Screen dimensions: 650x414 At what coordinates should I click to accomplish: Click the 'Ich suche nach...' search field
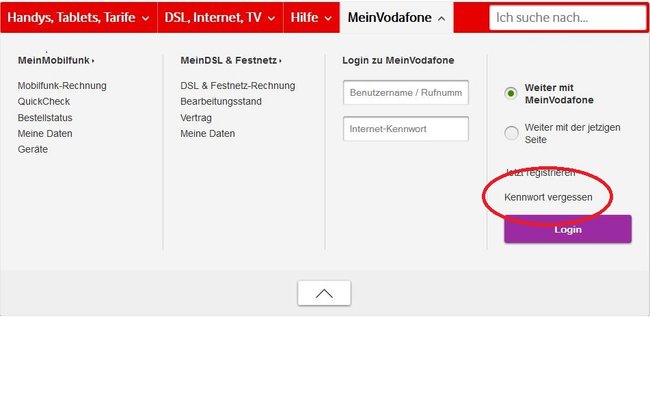click(x=568, y=17)
